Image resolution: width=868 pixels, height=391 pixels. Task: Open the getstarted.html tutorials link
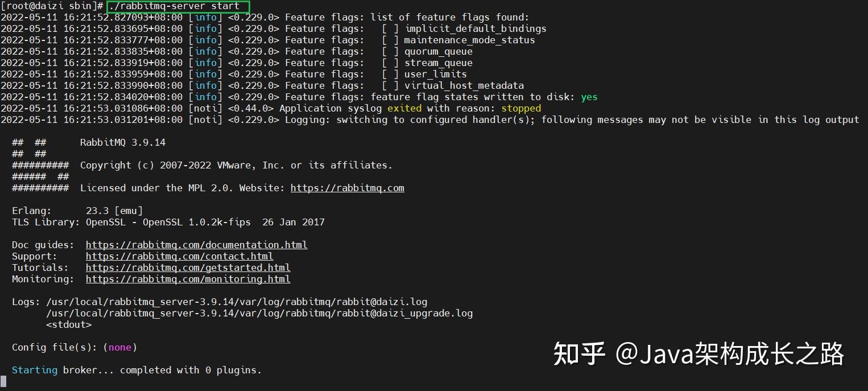click(188, 267)
